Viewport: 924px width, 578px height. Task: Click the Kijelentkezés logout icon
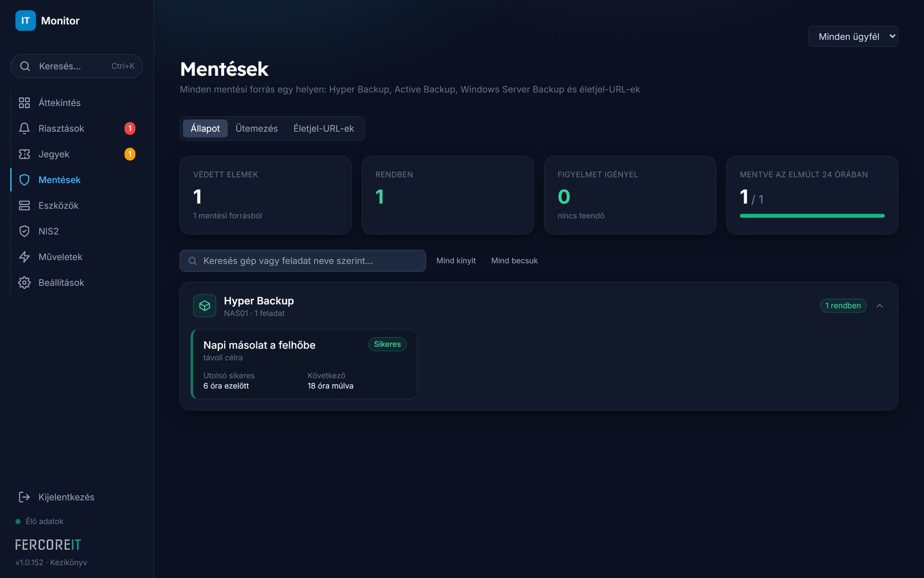24,497
